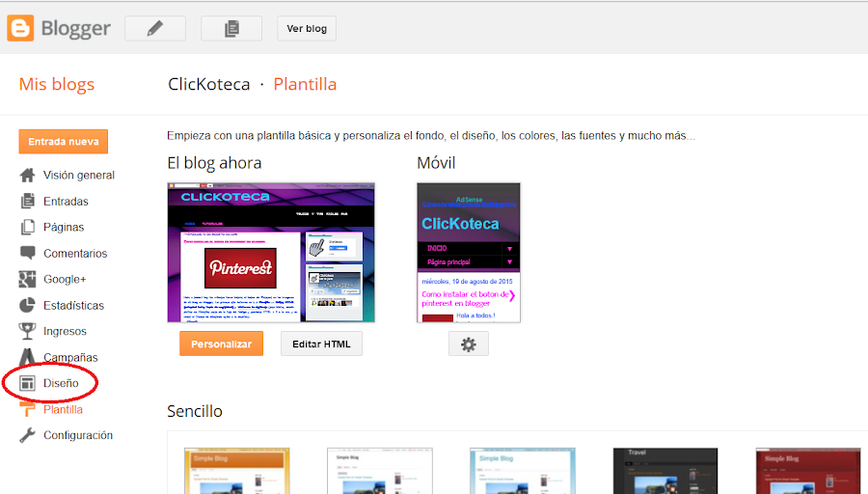Select Plantilla in the sidebar

tap(63, 409)
